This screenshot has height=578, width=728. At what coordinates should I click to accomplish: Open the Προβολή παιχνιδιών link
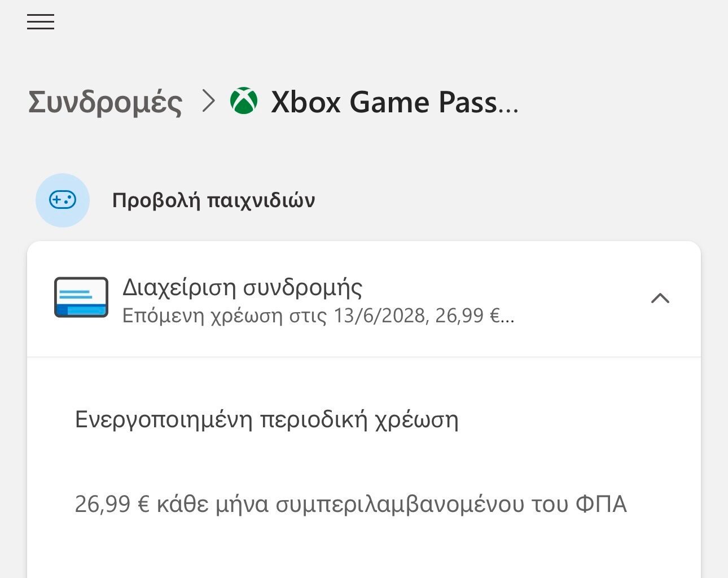pos(213,200)
